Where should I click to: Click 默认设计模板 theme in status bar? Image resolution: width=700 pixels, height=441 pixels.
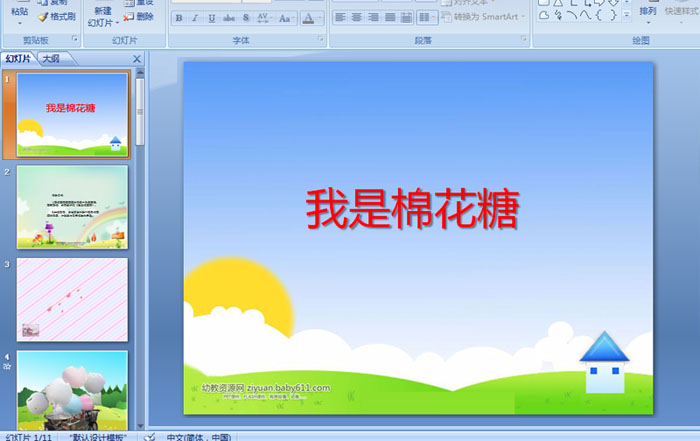(98, 437)
